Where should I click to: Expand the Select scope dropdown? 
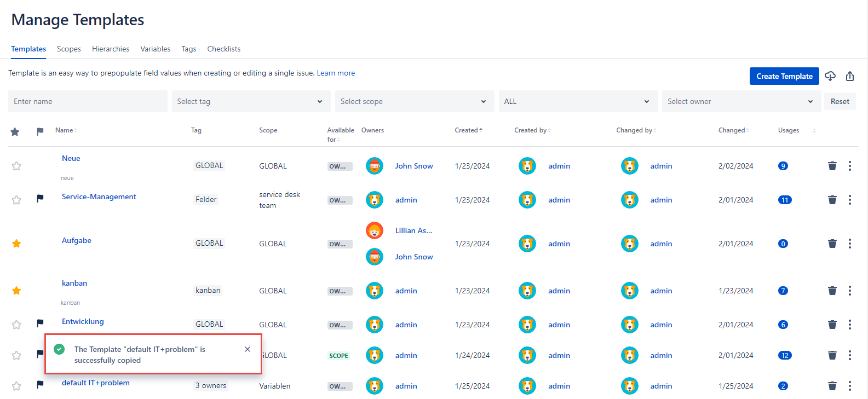tap(414, 101)
